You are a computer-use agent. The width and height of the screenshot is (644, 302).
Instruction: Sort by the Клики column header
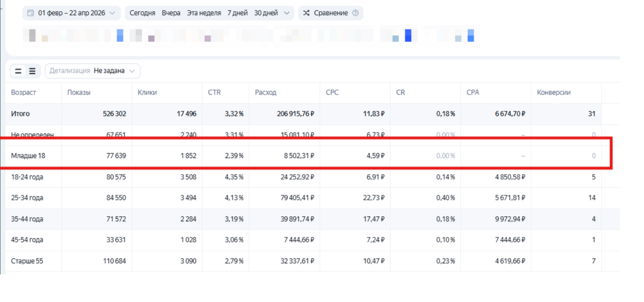pos(147,92)
